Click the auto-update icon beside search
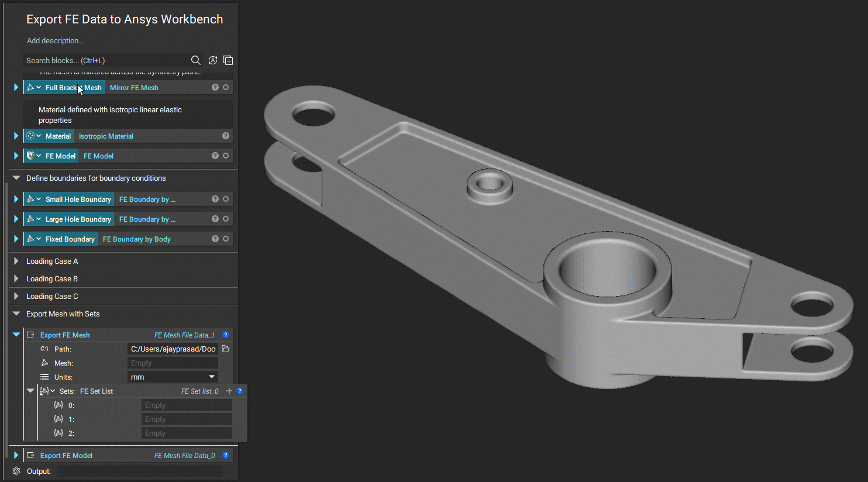 (213, 60)
